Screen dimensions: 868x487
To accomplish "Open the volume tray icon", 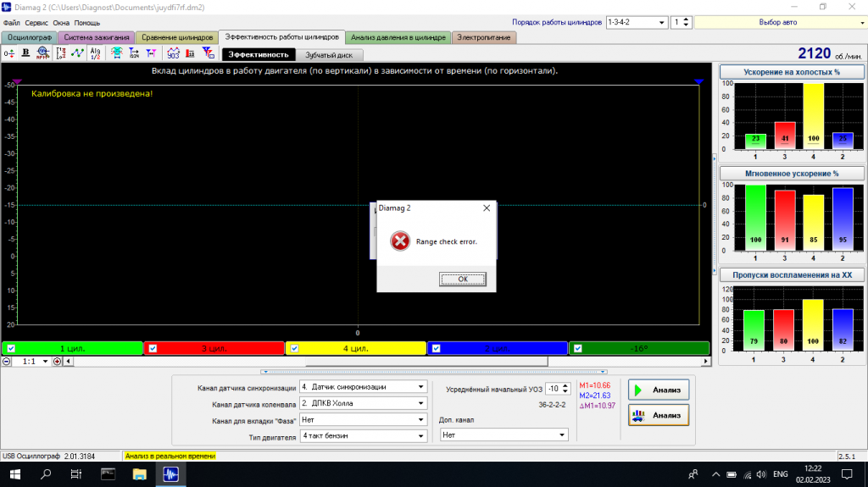I will [762, 474].
